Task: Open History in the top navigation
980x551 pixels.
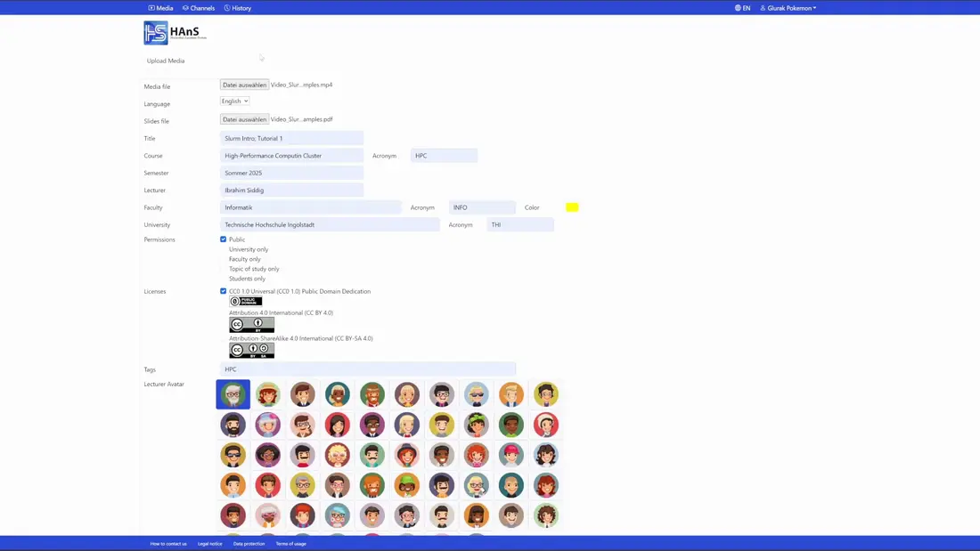Action: click(238, 8)
